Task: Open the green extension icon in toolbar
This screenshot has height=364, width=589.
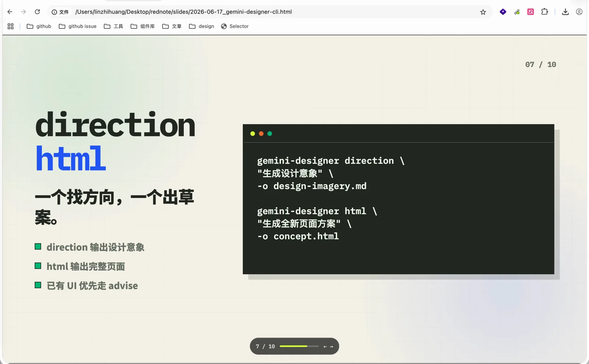Action: [517, 12]
